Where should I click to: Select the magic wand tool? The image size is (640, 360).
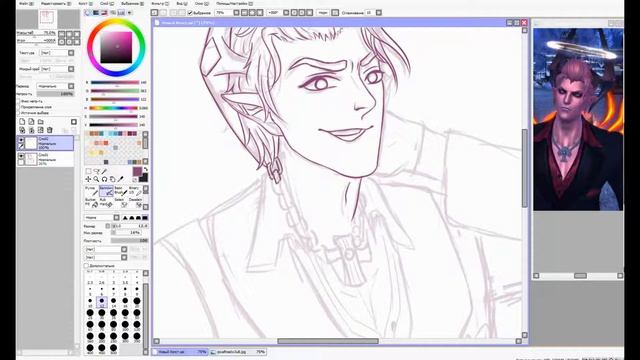point(104,171)
